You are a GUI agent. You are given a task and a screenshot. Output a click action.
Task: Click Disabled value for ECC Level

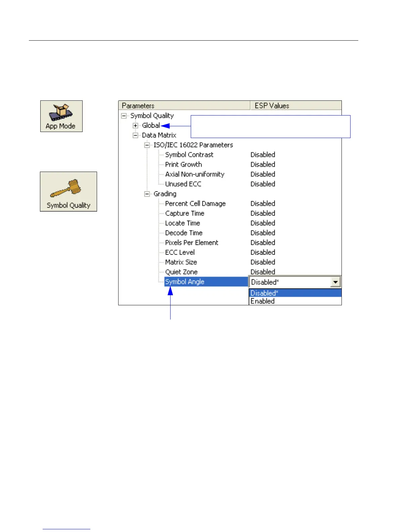[x=263, y=252]
